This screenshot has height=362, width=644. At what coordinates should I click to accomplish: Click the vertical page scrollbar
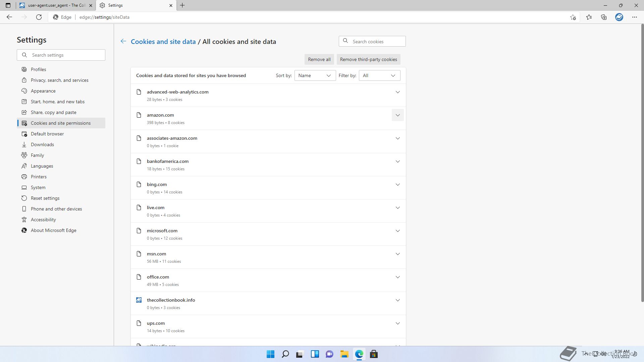[642, 163]
